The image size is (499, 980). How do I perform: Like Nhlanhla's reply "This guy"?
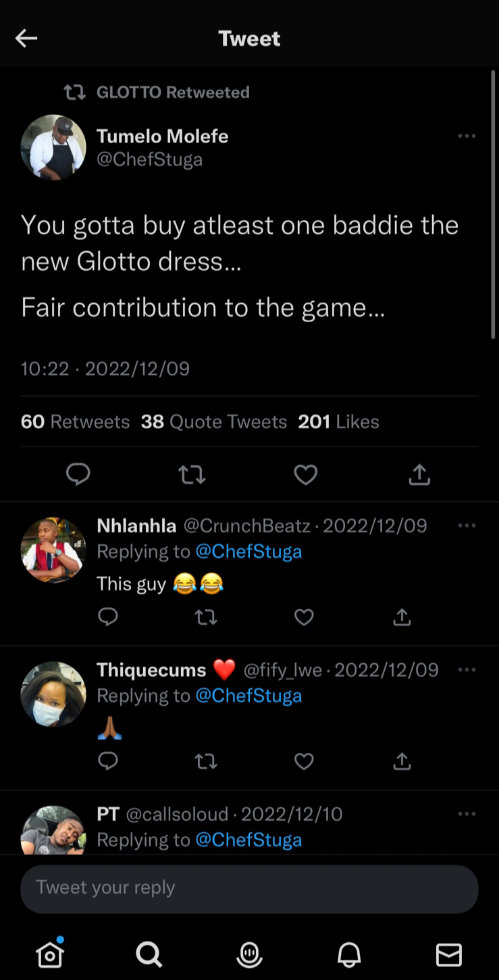point(305,617)
